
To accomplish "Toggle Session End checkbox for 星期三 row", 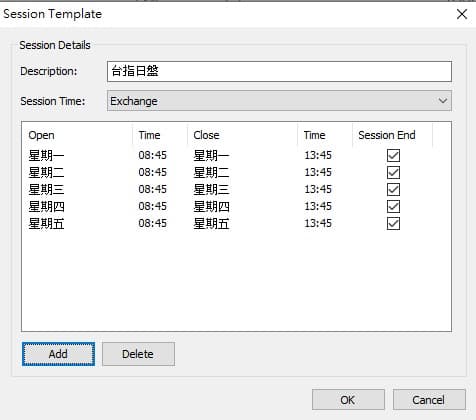I will coord(393,189).
